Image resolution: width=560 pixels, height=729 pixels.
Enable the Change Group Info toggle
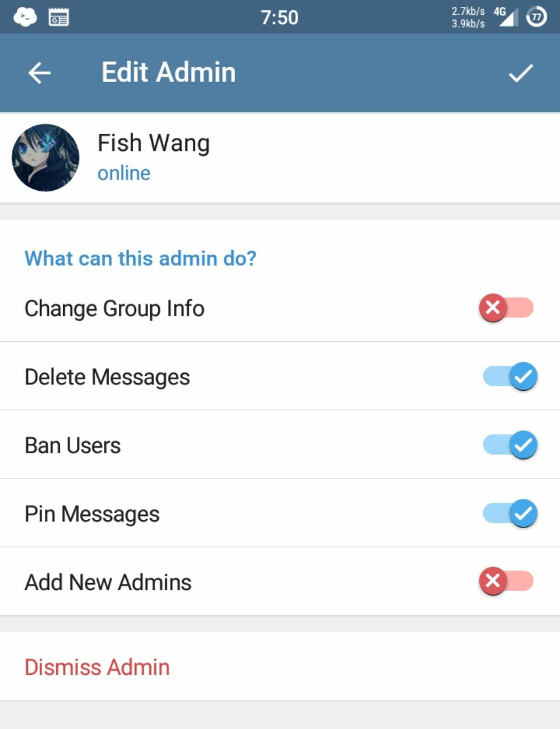pos(506,308)
